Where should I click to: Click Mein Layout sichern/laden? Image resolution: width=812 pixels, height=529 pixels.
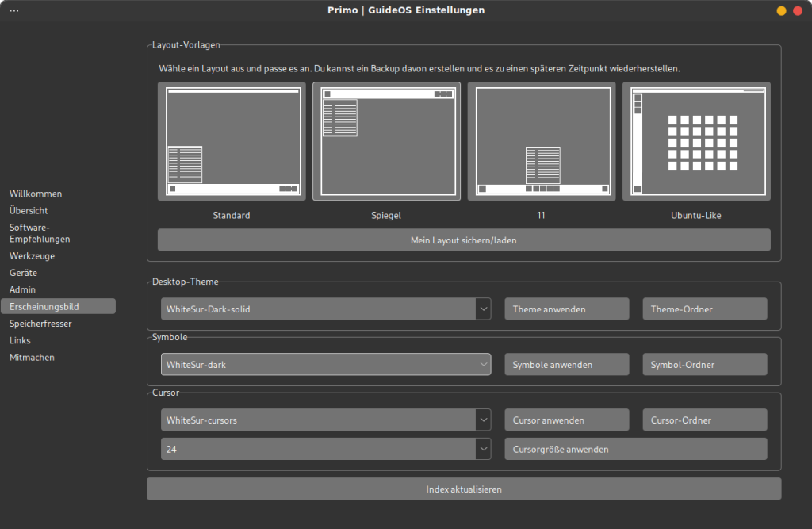[x=463, y=240]
